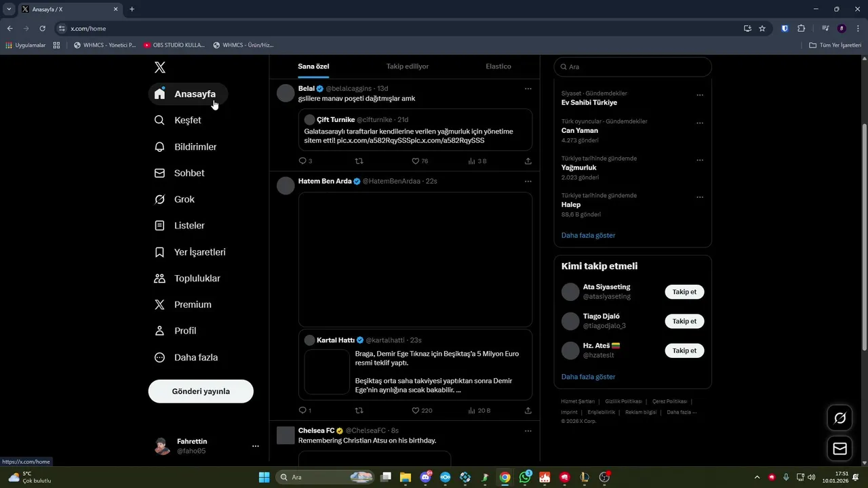Open Topluluklar communities

(x=188, y=278)
